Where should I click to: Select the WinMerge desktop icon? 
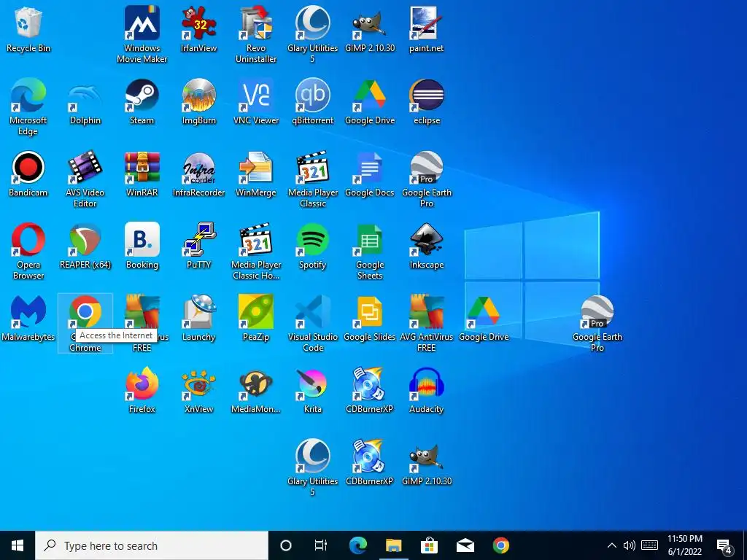256,174
